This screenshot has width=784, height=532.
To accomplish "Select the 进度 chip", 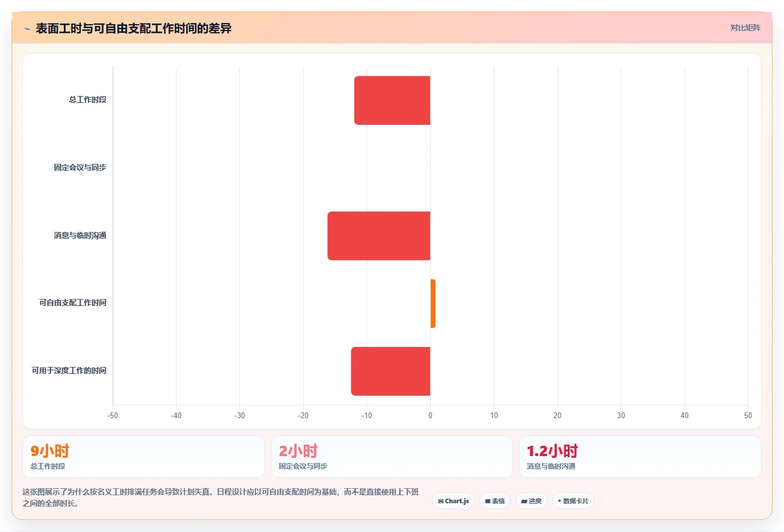I will pos(531,501).
